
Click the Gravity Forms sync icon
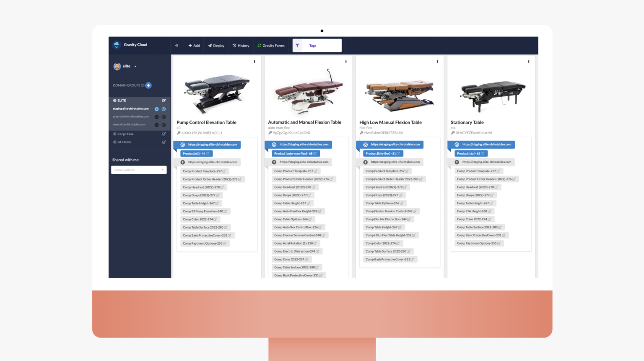259,45
